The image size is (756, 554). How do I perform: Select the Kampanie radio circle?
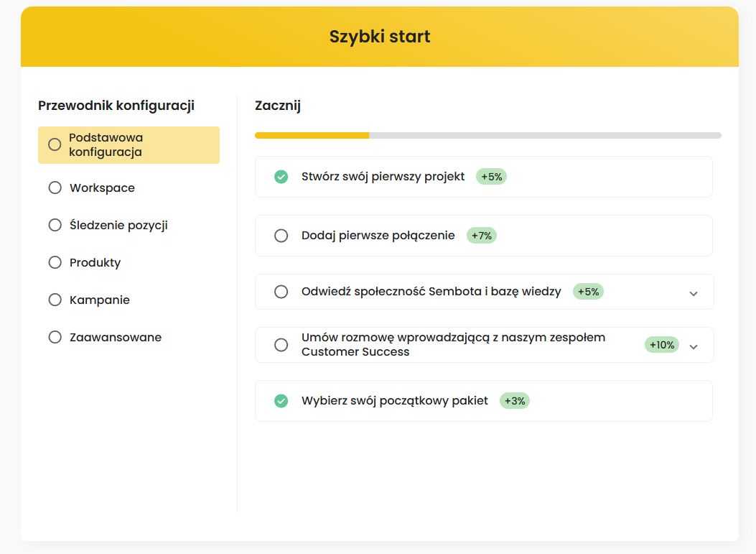point(55,300)
